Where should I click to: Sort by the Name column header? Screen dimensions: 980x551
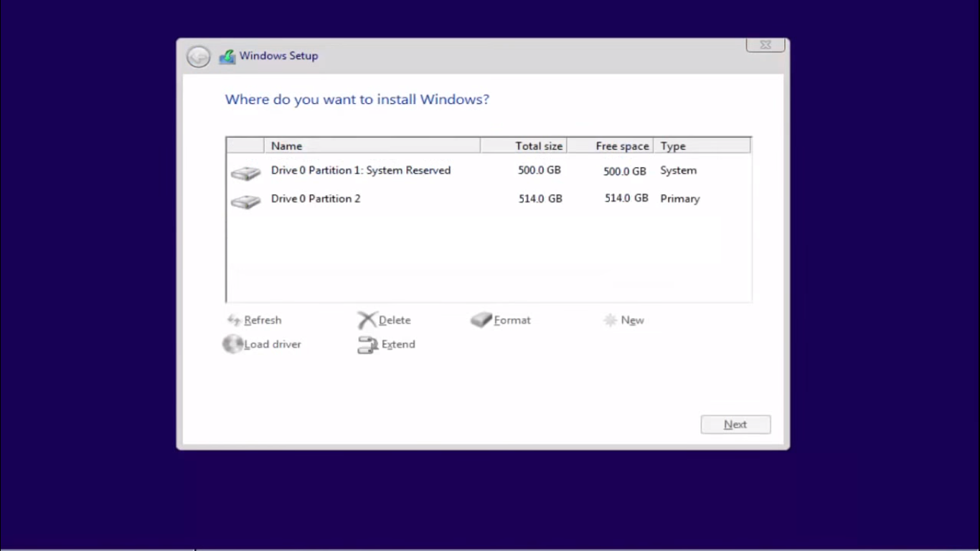(372, 146)
